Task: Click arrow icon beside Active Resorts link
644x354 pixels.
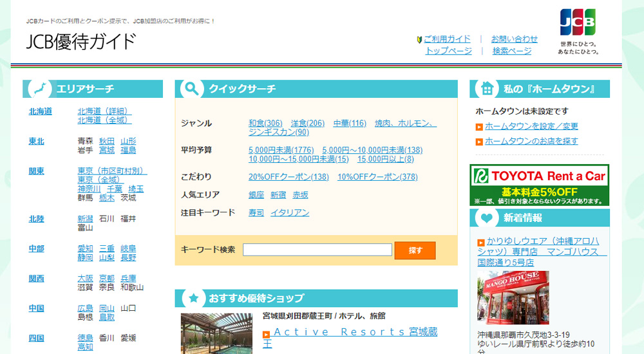Action: (x=266, y=334)
